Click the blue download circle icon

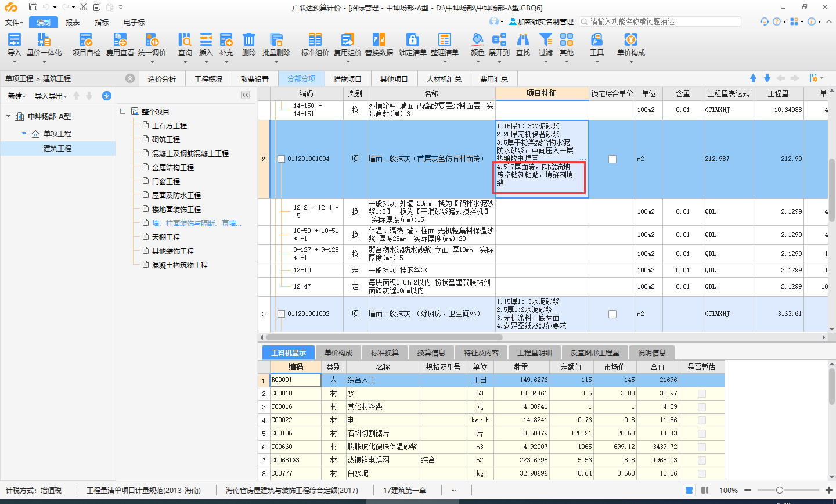(x=107, y=96)
